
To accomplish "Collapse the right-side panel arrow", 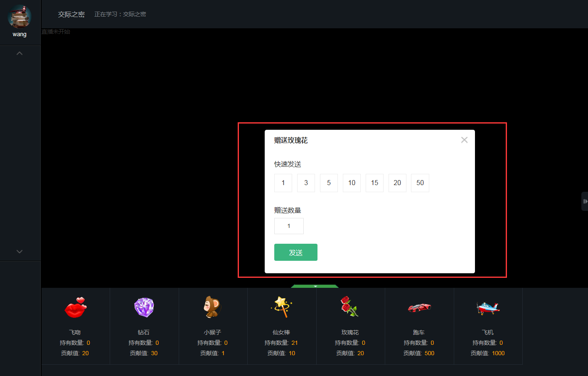I will tap(585, 201).
